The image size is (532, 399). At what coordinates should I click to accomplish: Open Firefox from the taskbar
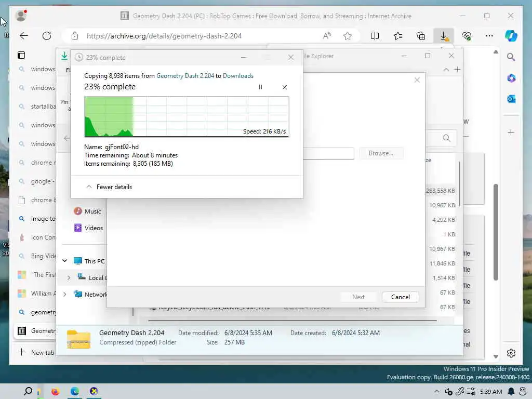55,392
